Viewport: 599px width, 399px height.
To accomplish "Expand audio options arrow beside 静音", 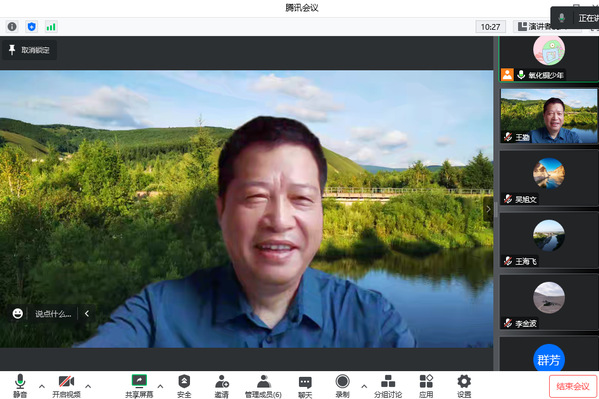I will coord(42,386).
